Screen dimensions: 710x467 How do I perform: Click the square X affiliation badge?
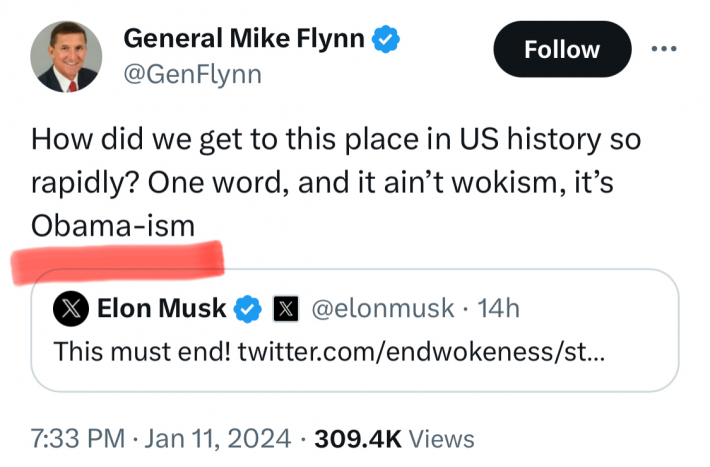pyautogui.click(x=284, y=310)
